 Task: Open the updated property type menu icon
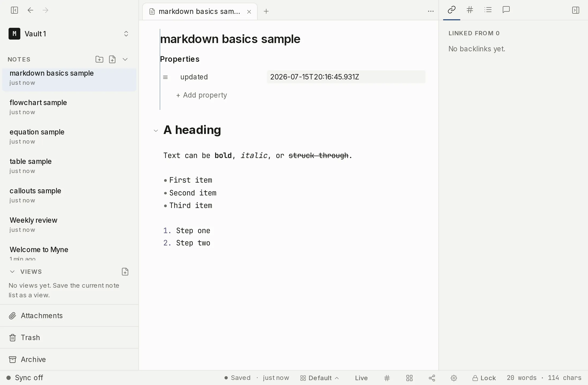click(165, 77)
